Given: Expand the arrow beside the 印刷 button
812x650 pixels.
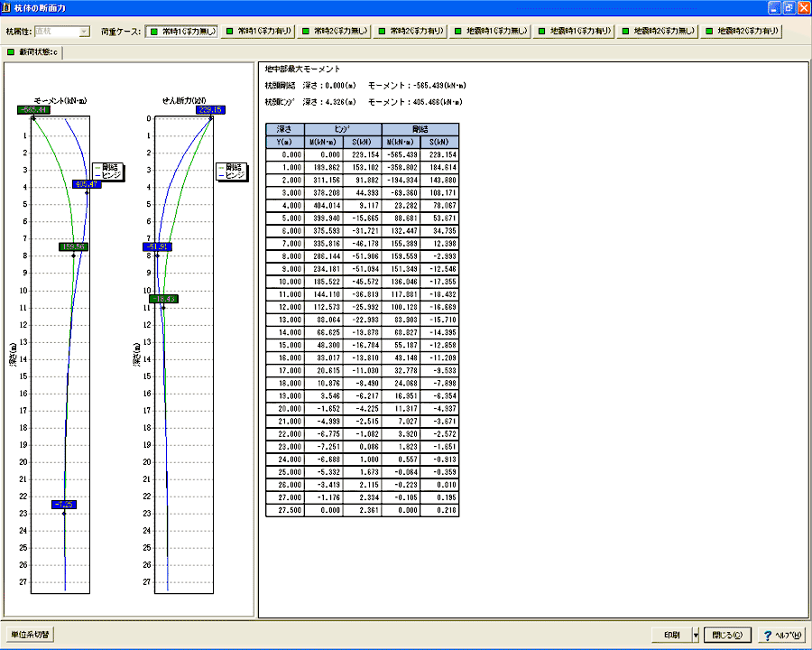Looking at the screenshot, I should click(x=696, y=635).
